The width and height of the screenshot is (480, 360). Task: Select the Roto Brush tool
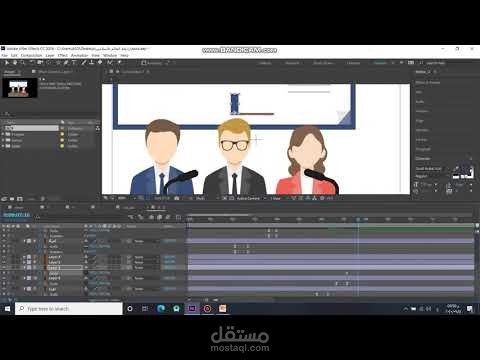110,63
